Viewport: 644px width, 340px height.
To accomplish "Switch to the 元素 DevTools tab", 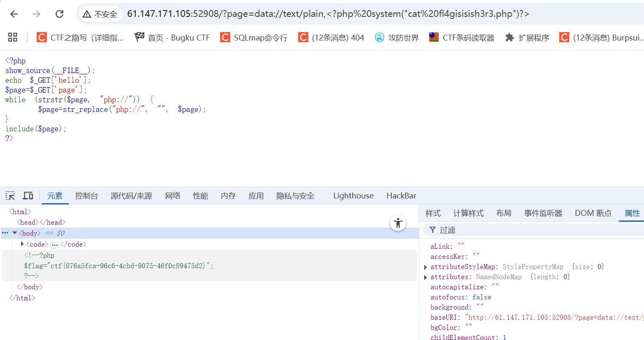I will tap(55, 196).
